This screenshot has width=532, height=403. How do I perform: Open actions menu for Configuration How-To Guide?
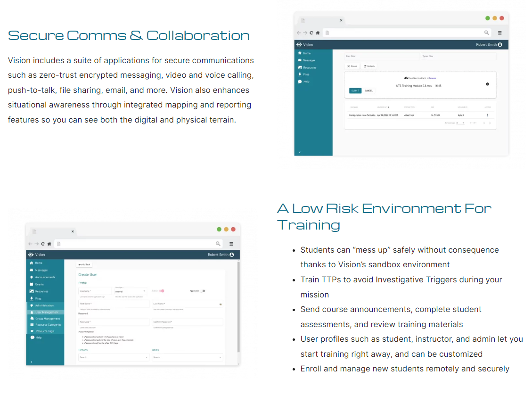487,115
